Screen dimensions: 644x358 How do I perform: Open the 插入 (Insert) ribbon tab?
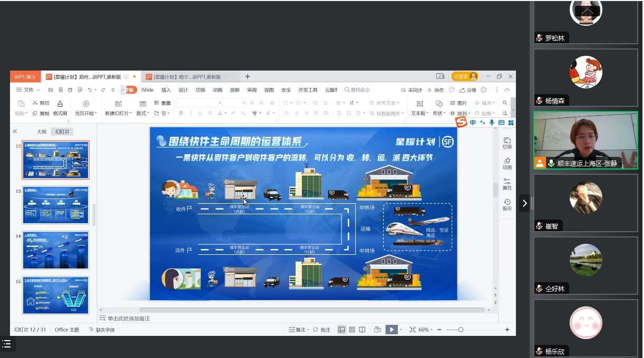coord(166,90)
